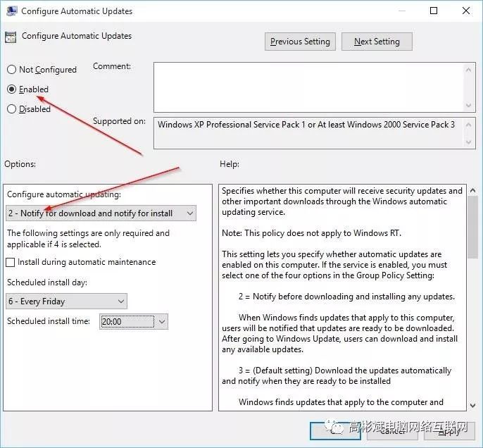Minimize the Configure Automatic Updates window
This screenshot has width=483, height=448.
click(x=402, y=11)
